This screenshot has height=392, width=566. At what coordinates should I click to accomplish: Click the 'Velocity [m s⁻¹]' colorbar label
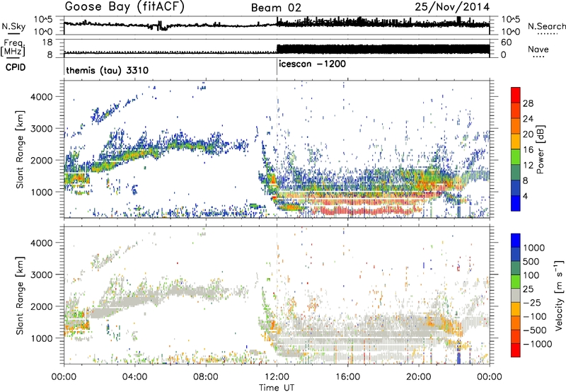coord(559,295)
